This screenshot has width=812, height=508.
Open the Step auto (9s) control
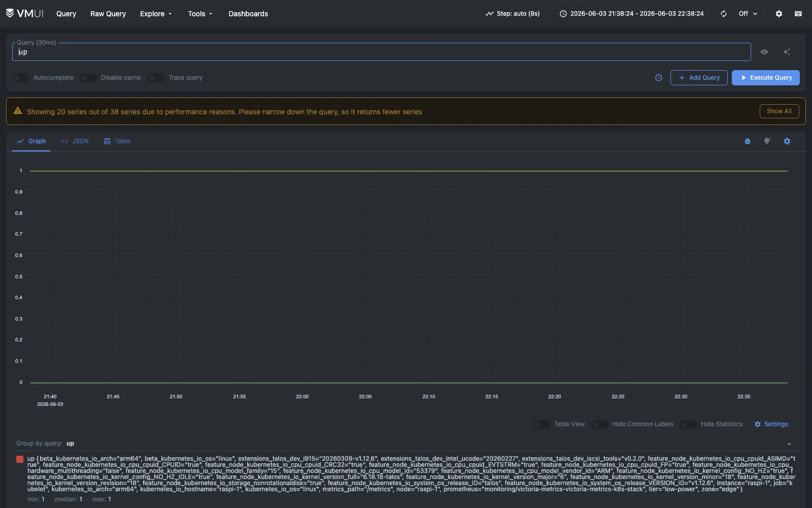[x=513, y=14]
